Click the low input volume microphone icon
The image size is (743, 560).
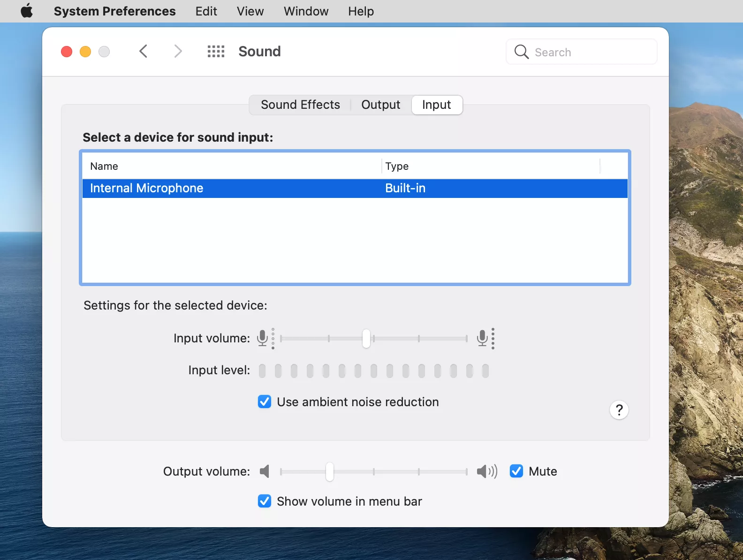point(263,338)
